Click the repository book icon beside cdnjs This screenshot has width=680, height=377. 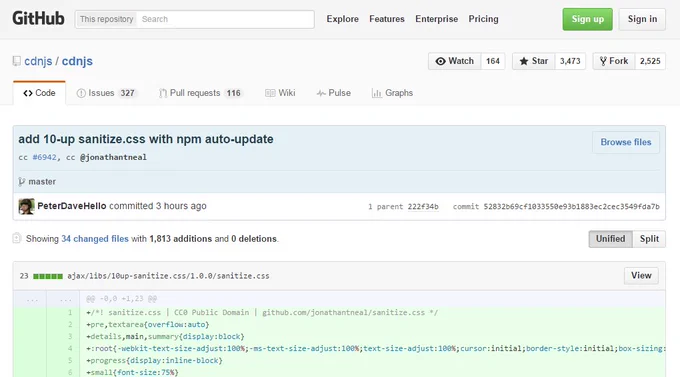[16, 61]
